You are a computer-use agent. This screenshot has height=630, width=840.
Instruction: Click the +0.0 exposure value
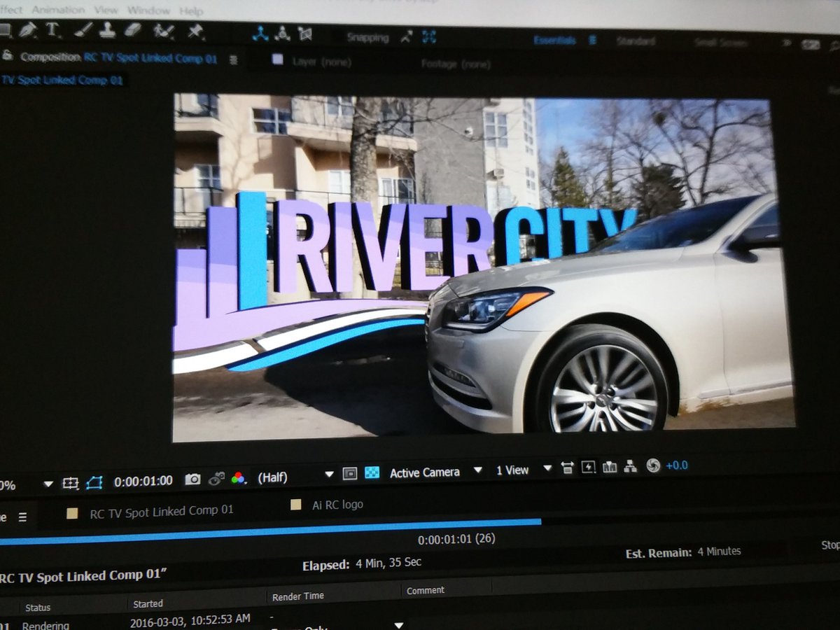677,465
